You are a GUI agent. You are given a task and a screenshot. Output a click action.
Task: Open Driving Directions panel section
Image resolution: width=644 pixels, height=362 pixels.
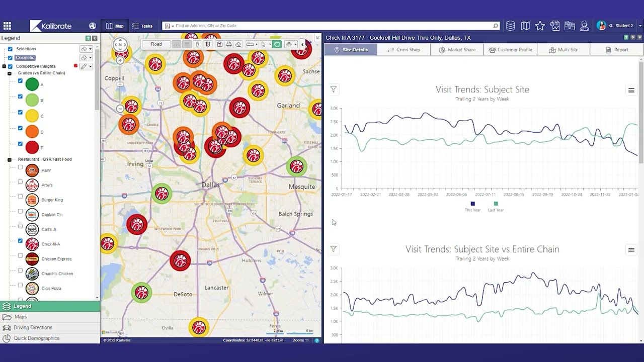click(x=50, y=327)
